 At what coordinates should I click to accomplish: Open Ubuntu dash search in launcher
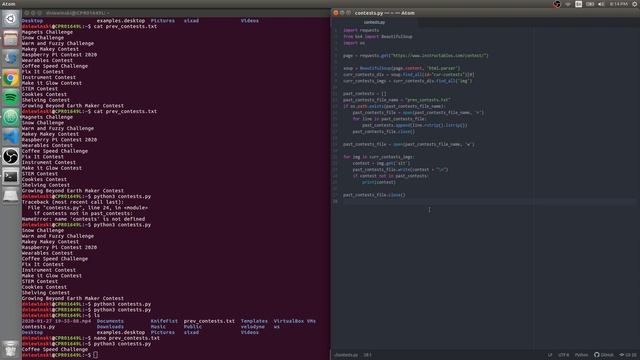(11, 19)
